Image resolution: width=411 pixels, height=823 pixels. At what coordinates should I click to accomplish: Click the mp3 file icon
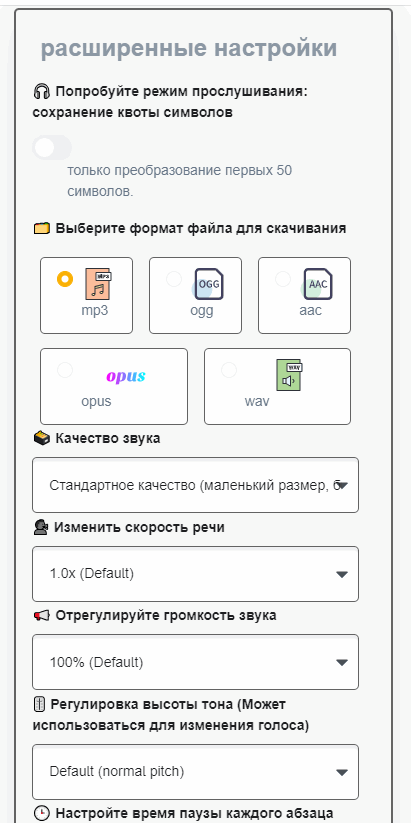98,284
